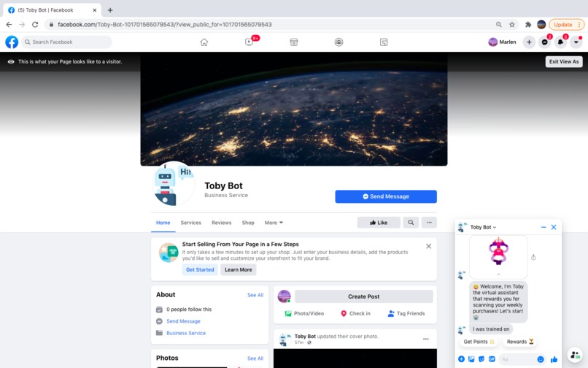Open the emoji picker in chat
The image size is (588, 368).
tap(541, 359)
